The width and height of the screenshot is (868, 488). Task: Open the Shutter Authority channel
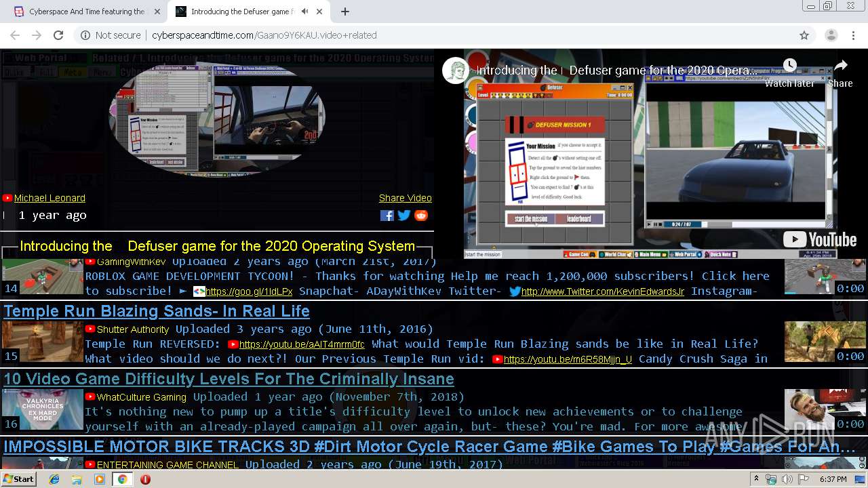pos(133,329)
